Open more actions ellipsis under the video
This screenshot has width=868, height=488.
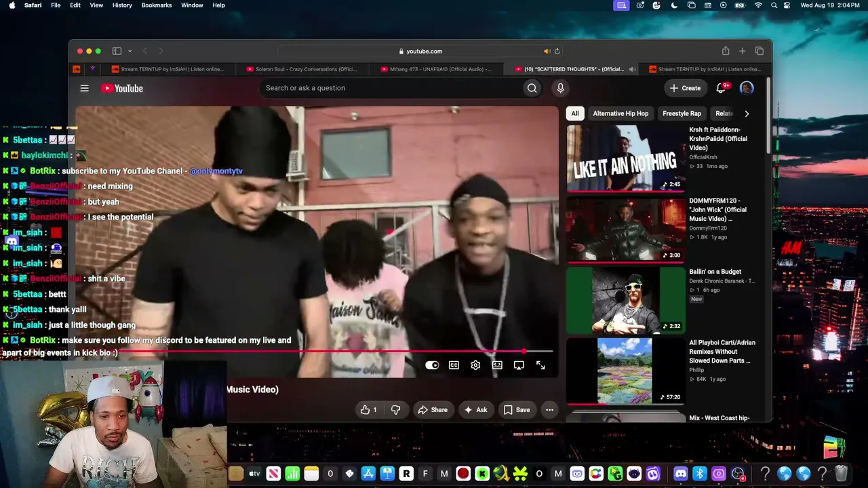tap(549, 409)
